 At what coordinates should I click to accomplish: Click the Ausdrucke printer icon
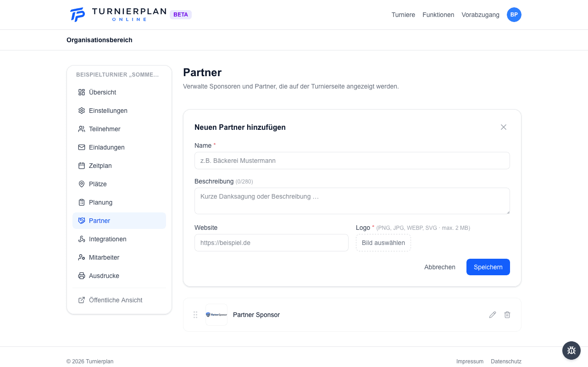pyautogui.click(x=82, y=276)
